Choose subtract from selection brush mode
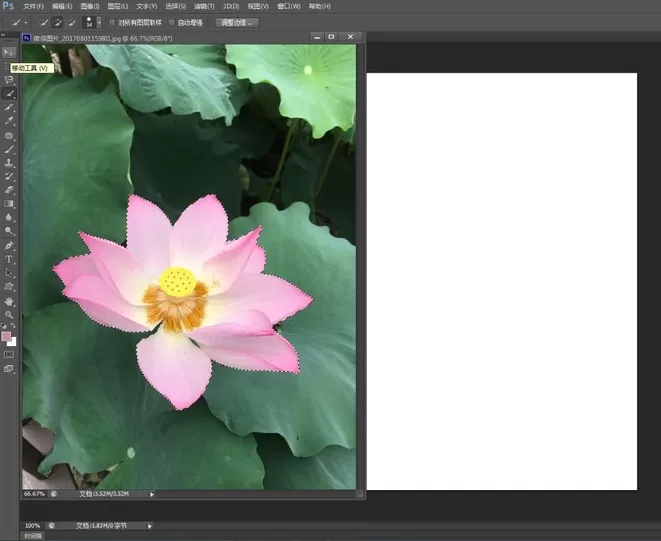The width and height of the screenshot is (661, 541). click(x=72, y=22)
